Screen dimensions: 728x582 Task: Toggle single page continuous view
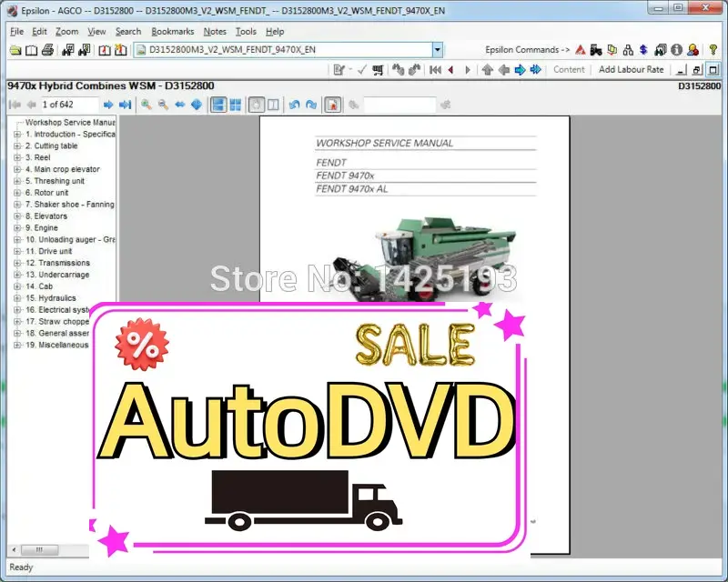pyautogui.click(x=218, y=105)
